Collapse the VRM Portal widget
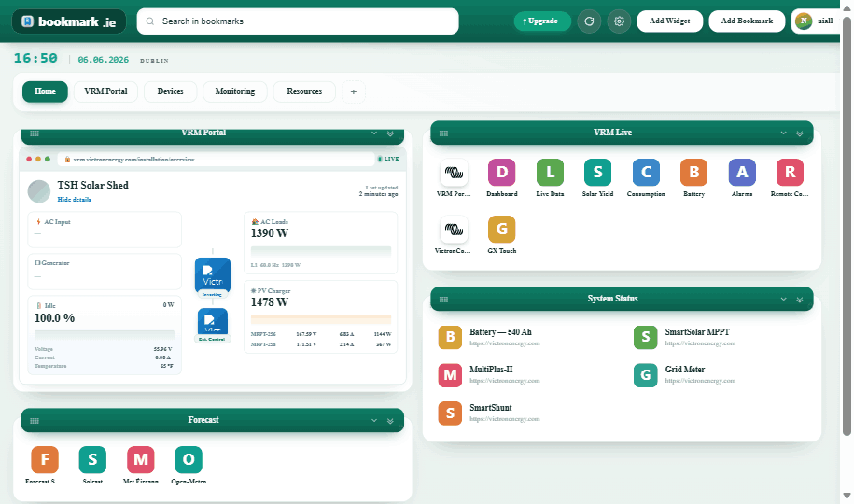 tap(390, 133)
